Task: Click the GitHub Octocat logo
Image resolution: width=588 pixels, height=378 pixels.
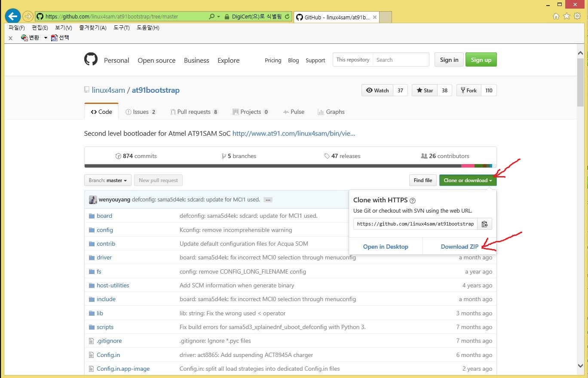Action: tap(91, 59)
